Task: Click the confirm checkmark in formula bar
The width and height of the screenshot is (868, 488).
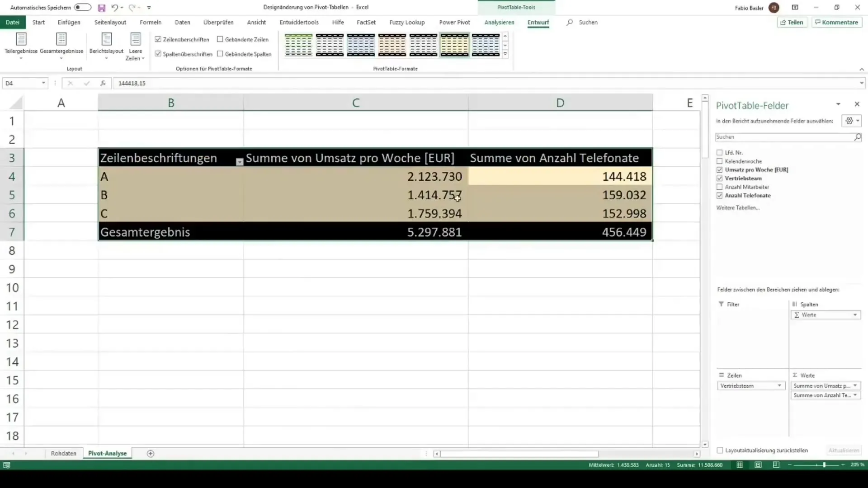Action: point(87,83)
